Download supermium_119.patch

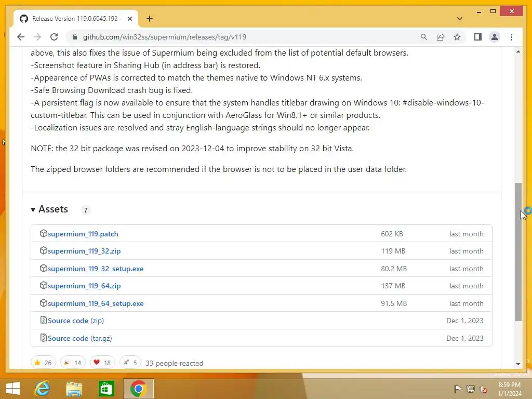[x=83, y=234]
